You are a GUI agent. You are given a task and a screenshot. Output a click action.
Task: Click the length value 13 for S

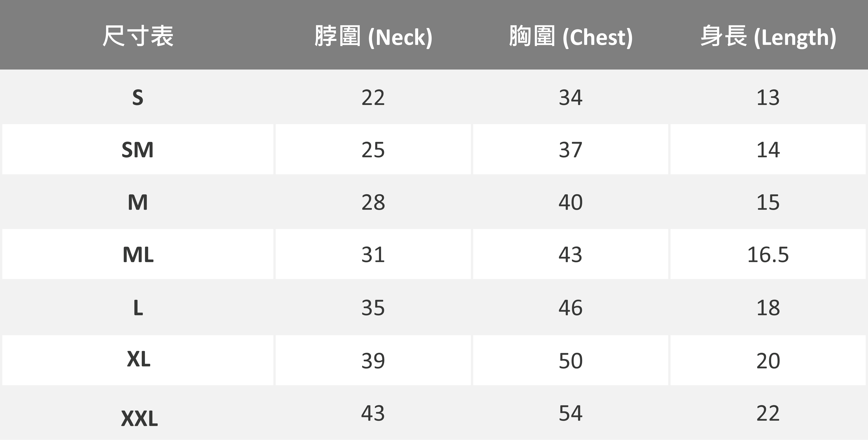pos(768,98)
